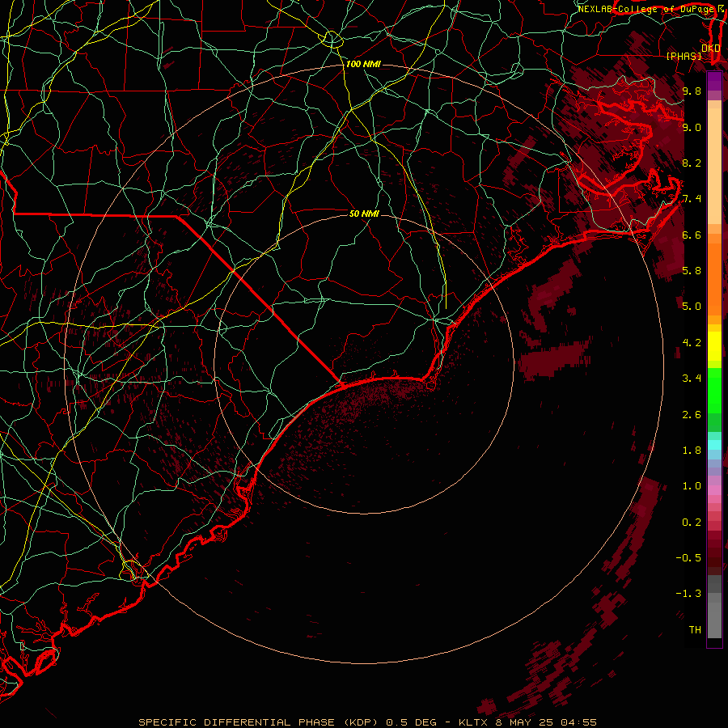This screenshot has height=728, width=728.
Task: Click the DKD product code label
Action: (711, 49)
